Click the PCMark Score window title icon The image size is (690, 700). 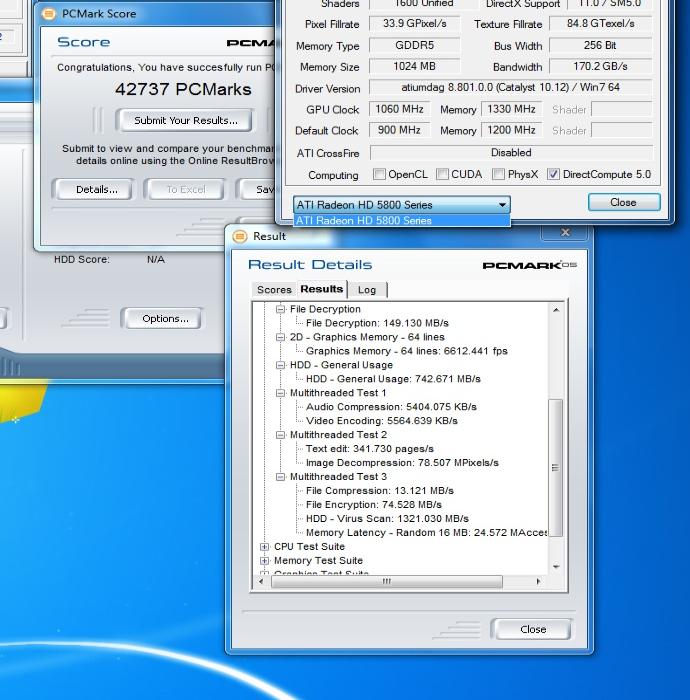pos(49,14)
